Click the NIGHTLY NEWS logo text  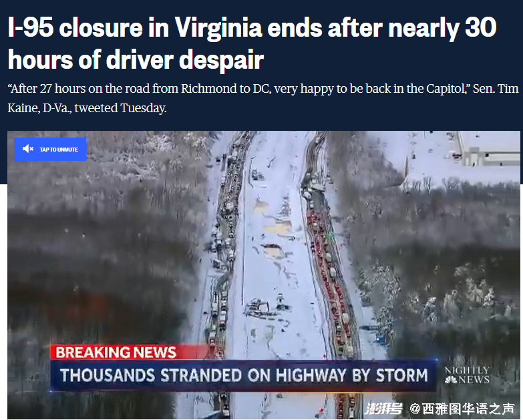click(467, 375)
